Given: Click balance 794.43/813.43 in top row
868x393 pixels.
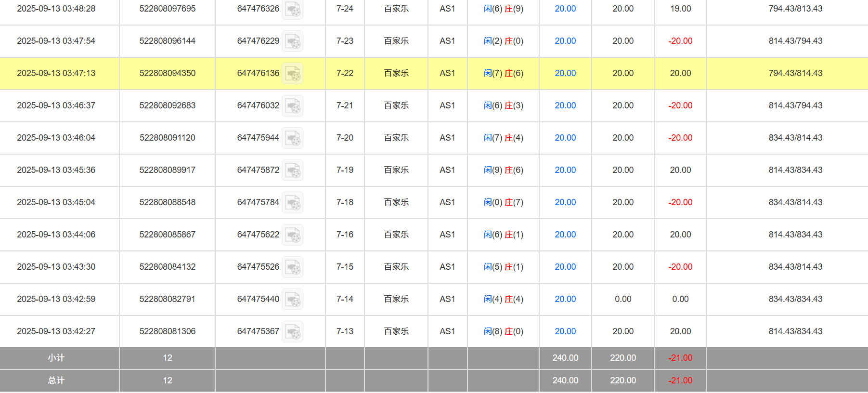Looking at the screenshot, I should coord(795,9).
